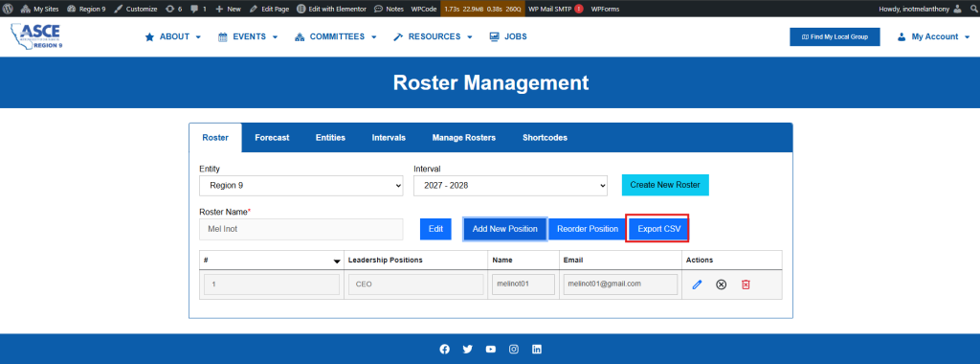Expand the EVENTS navigation menu
This screenshot has height=364, width=980.
pos(248,37)
